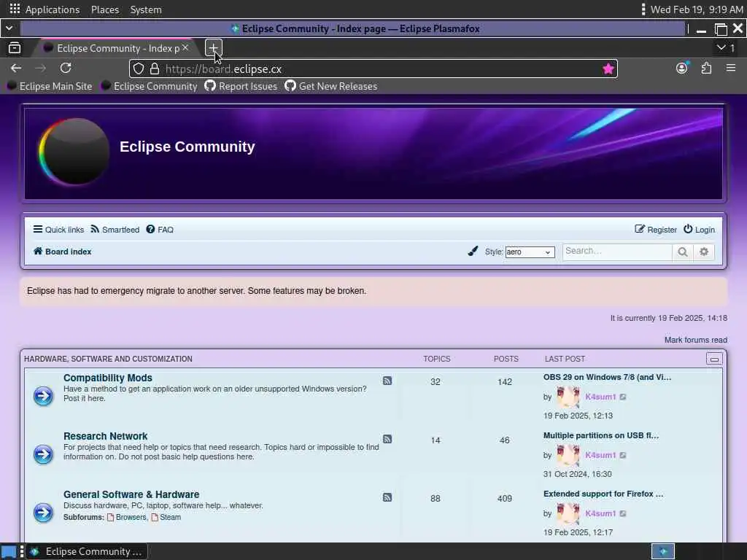747x560 pixels.
Task: Click avatar thumbnail in General Software row
Action: coord(568,513)
